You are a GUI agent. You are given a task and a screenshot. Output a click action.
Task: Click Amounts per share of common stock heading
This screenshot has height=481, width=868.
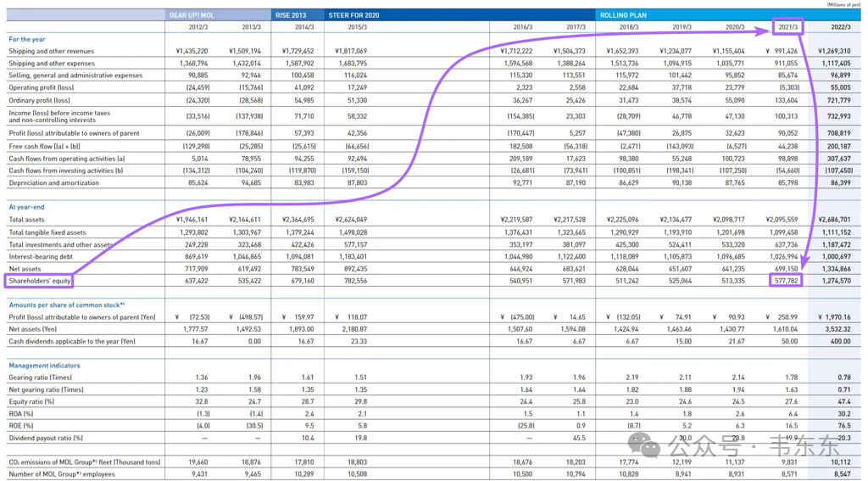[66, 305]
